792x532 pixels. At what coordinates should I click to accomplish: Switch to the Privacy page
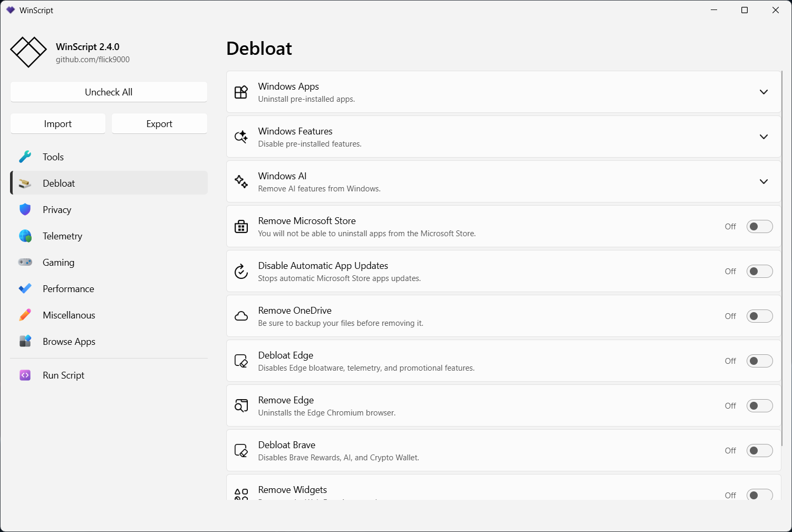pos(57,210)
